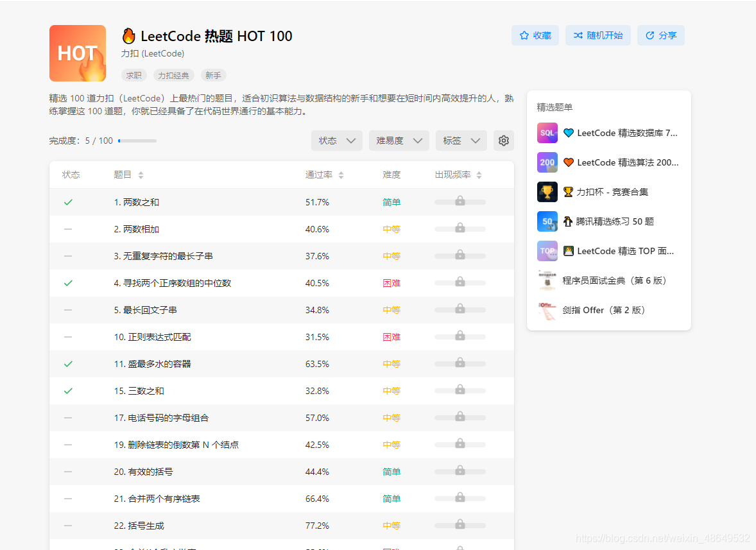Open problem 10. 正则表达式匹配

152,338
